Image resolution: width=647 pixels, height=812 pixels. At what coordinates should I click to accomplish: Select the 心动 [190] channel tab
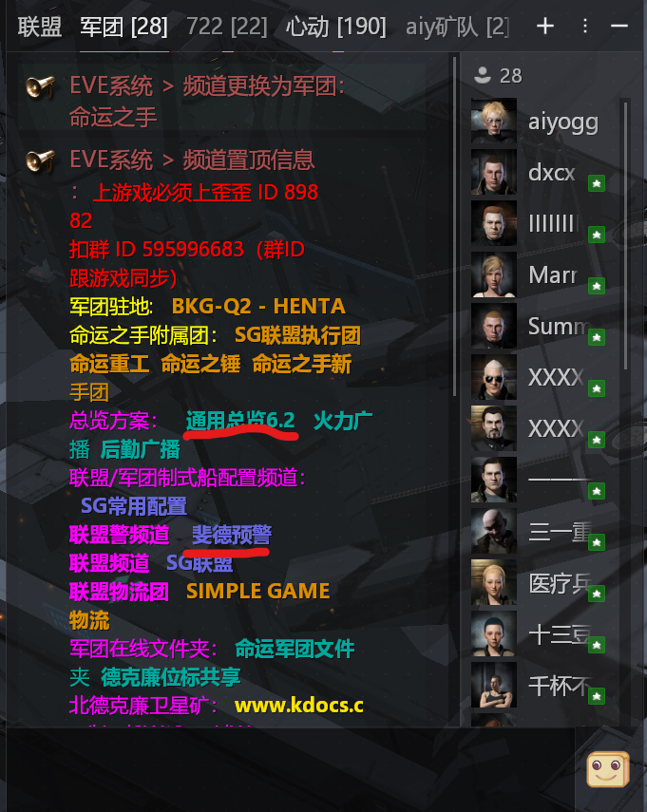tap(335, 27)
